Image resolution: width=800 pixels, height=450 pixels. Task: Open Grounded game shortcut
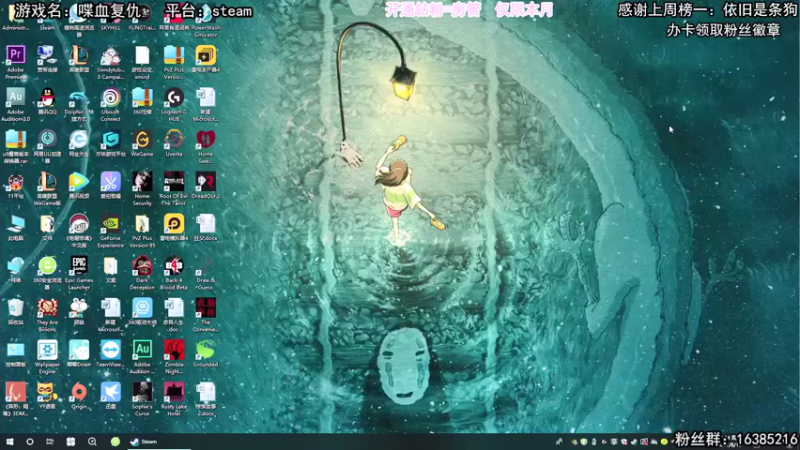(x=206, y=356)
